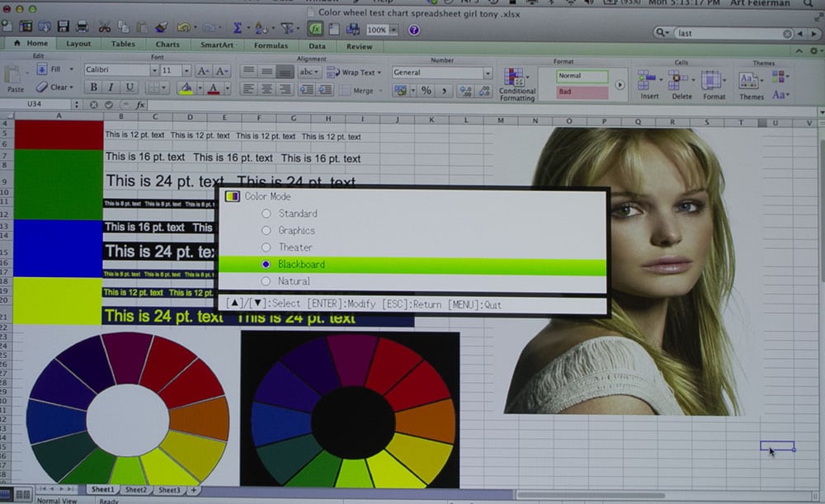825x504 pixels.
Task: Save the workbook with the floppy disk icon
Action: coord(64,26)
